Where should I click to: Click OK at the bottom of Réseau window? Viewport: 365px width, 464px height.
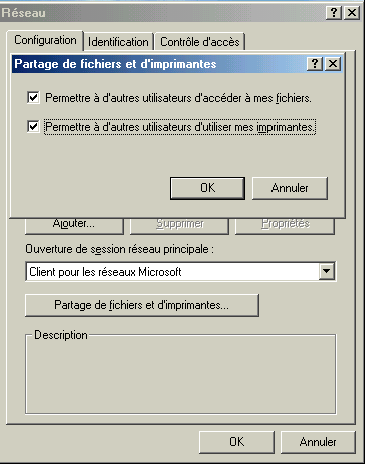tap(237, 442)
